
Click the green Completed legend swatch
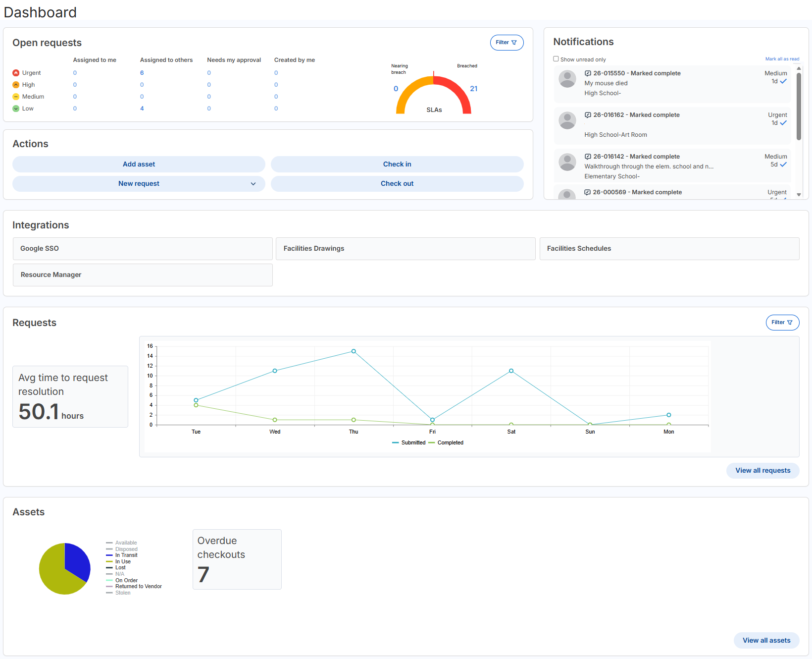pos(431,442)
